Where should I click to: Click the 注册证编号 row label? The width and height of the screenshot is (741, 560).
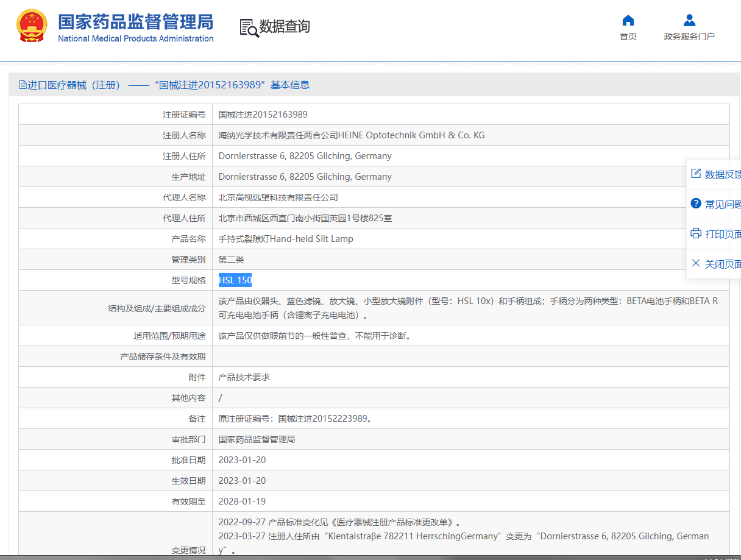[x=184, y=115]
